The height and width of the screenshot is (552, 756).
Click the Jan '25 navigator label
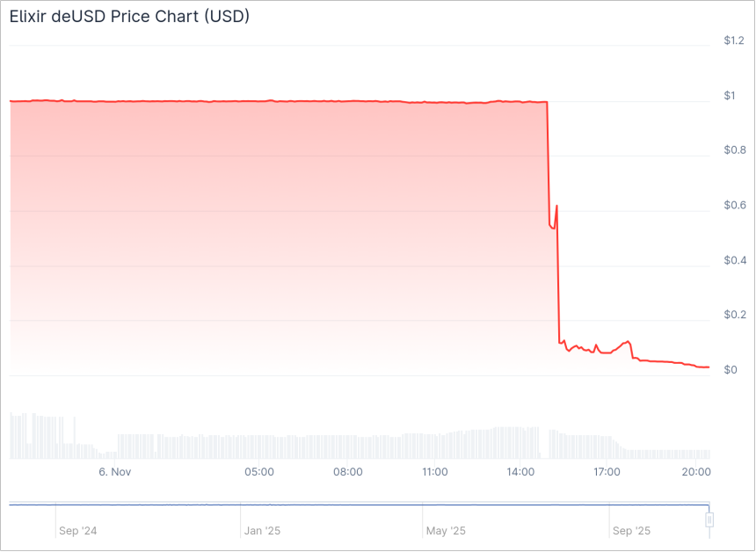pos(262,531)
